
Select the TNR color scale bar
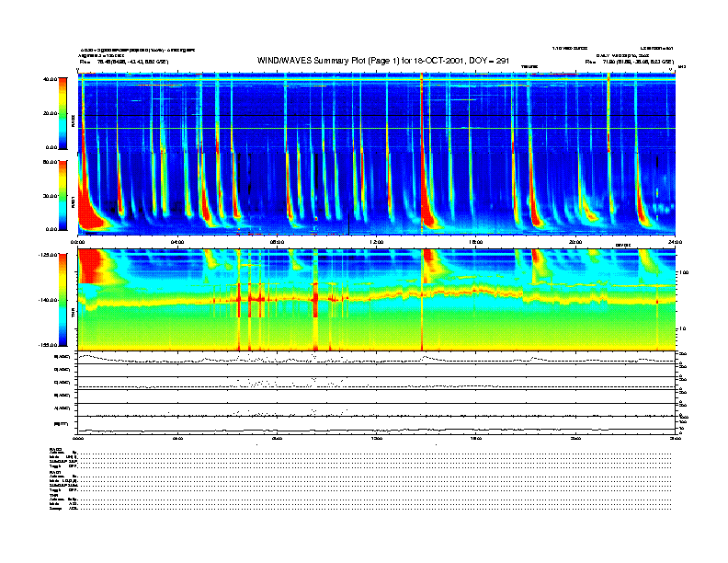click(x=63, y=300)
